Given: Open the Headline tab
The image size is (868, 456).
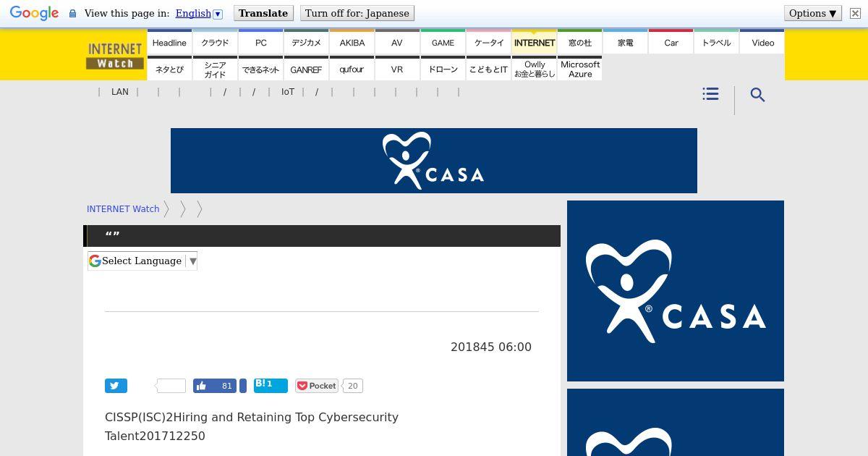Looking at the screenshot, I should point(169,42).
